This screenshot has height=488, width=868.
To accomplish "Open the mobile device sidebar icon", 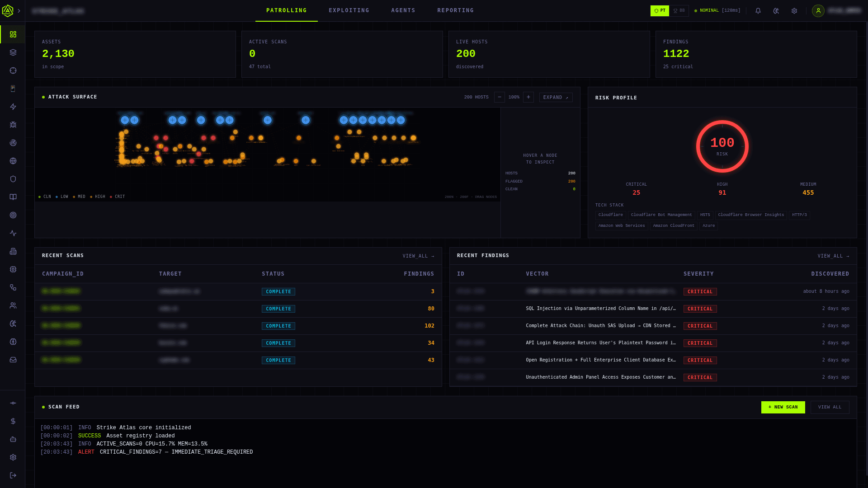I will [x=13, y=89].
